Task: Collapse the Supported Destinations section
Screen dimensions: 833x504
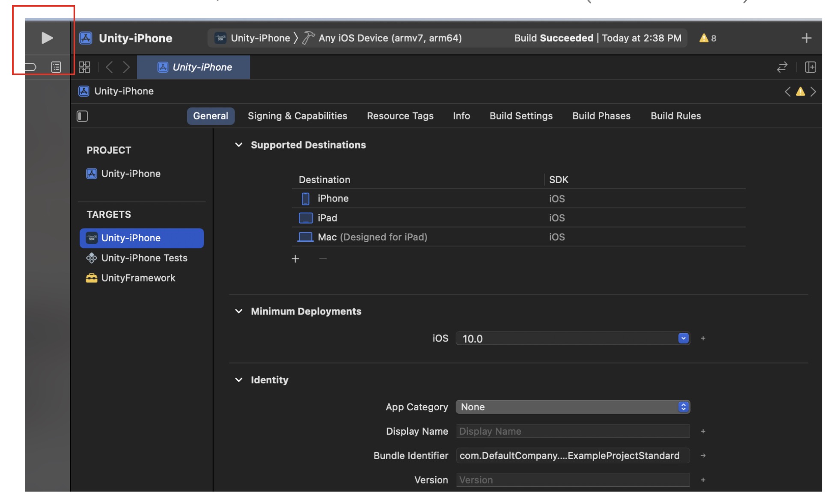Action: click(x=238, y=145)
